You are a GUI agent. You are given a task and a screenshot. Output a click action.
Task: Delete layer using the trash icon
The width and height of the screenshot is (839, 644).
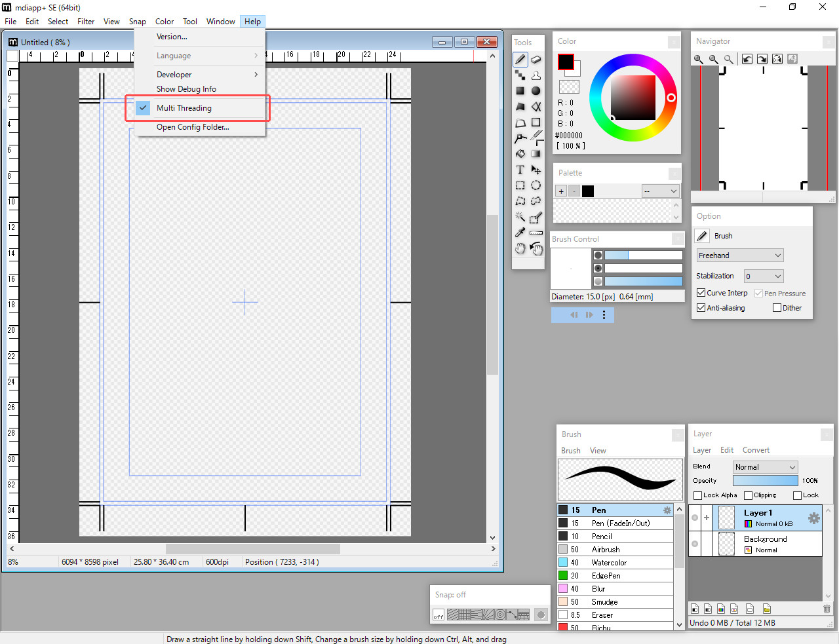(x=827, y=609)
